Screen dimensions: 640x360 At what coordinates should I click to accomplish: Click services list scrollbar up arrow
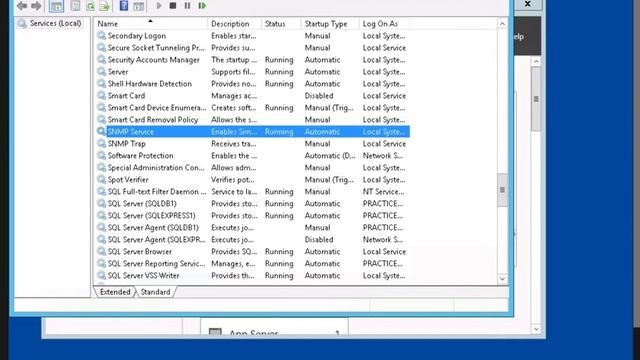coord(502,24)
